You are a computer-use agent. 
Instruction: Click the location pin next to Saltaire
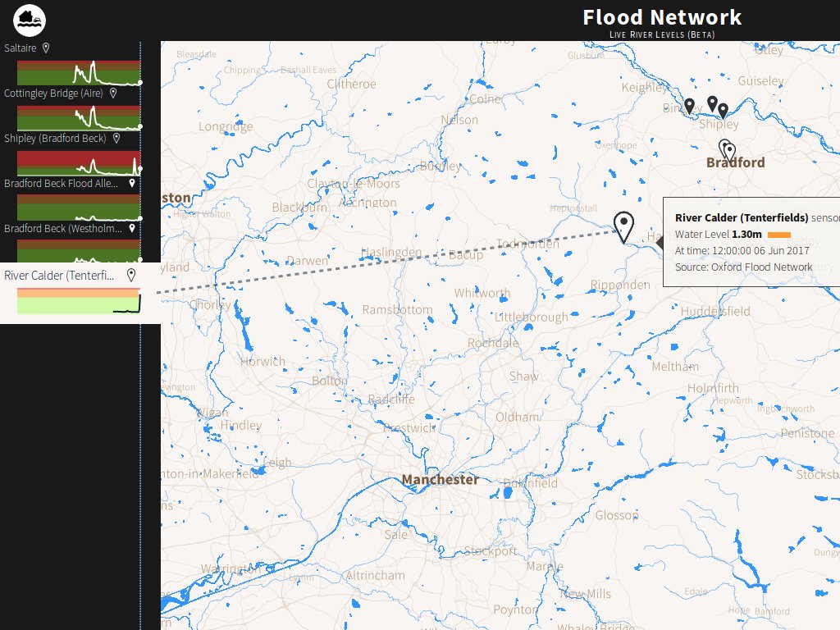tap(46, 48)
